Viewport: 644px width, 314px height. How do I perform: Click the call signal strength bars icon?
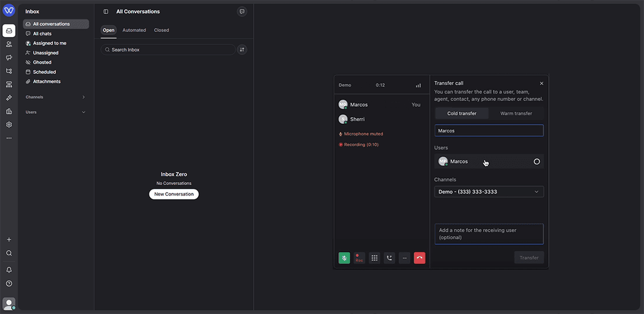pos(418,85)
